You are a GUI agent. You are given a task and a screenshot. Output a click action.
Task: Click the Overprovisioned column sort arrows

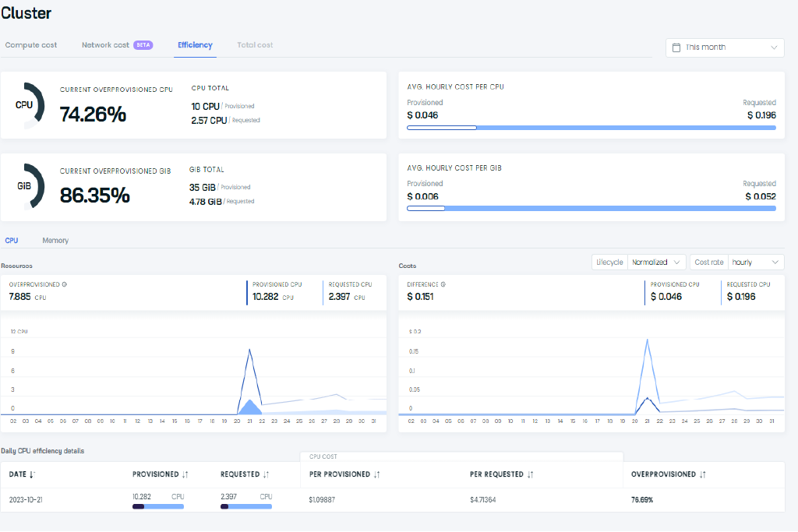pyautogui.click(x=703, y=474)
